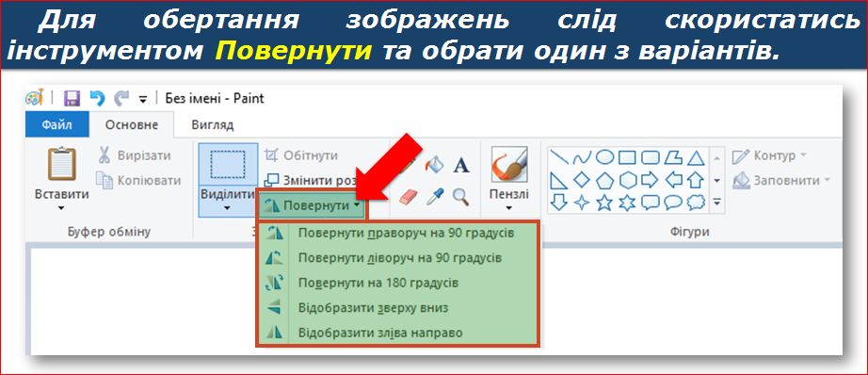The image size is (868, 375).
Task: Open the Контур outline dropdown
Action: tap(769, 156)
